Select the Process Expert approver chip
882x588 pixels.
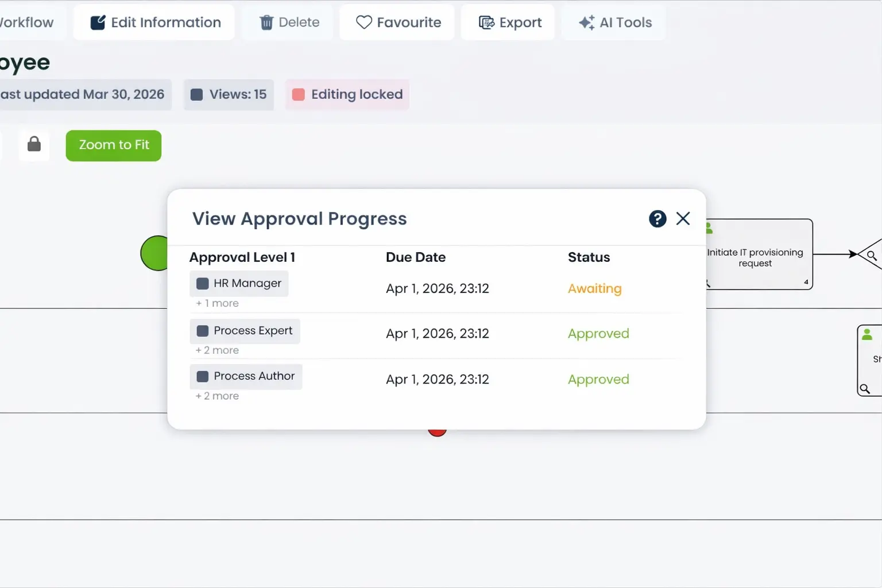(x=245, y=331)
